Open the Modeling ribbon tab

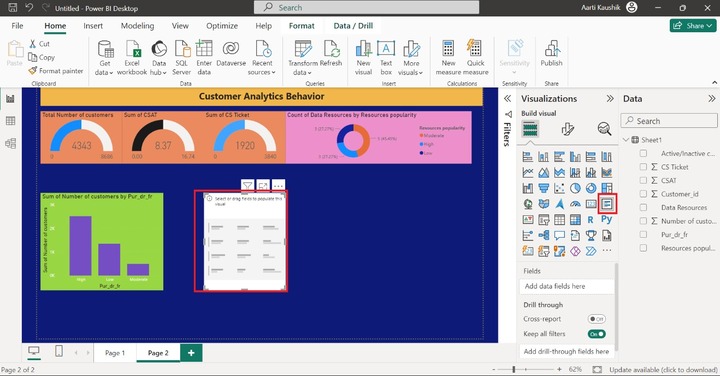coord(137,26)
